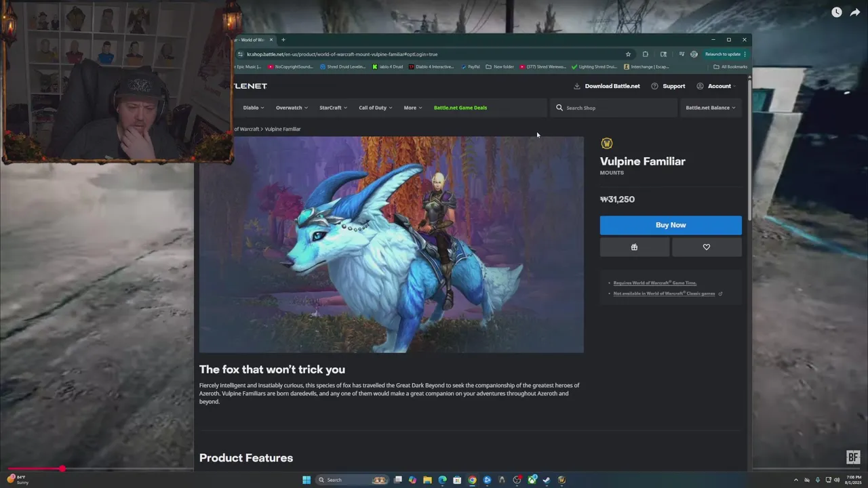The width and height of the screenshot is (868, 488).
Task: Open the media controls icon in Chrome toolbar
Action: (681, 54)
